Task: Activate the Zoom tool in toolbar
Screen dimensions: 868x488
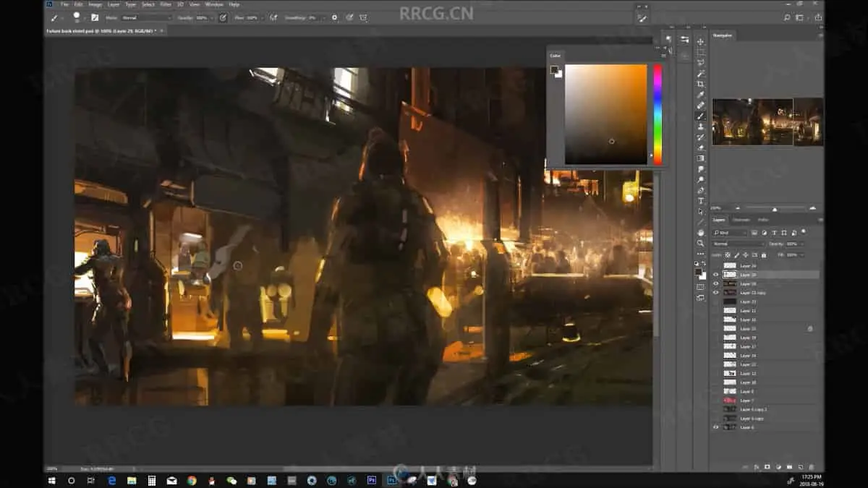Action: click(x=700, y=244)
